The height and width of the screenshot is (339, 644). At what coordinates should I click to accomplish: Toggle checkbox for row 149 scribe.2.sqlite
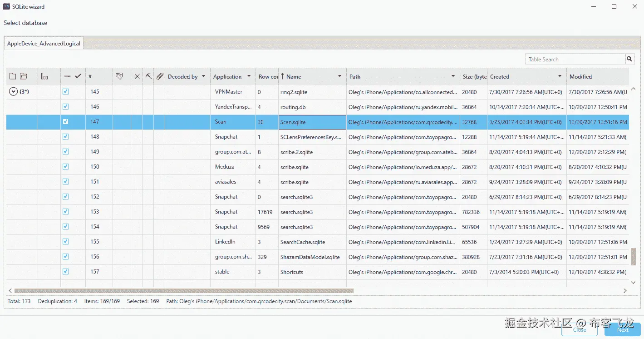[65, 152]
